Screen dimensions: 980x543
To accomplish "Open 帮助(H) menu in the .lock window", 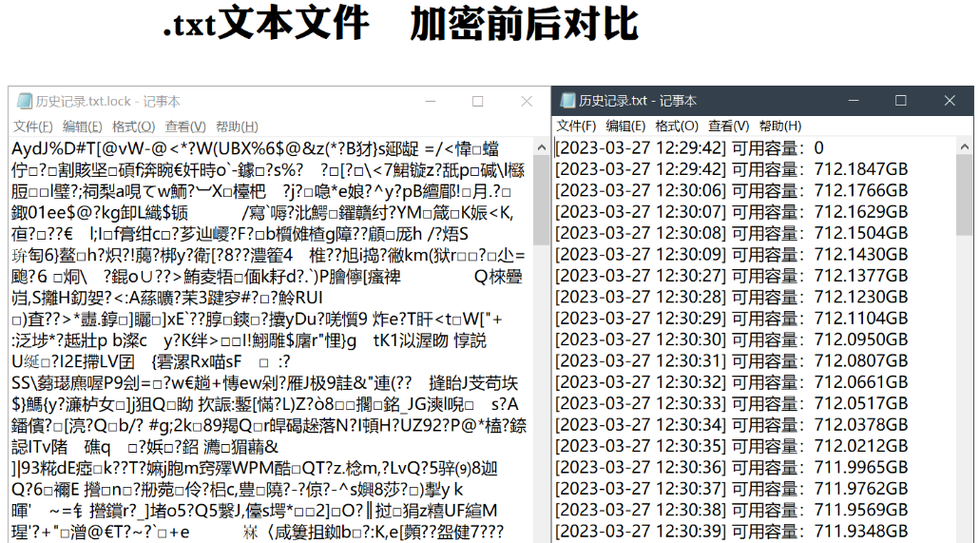I will [x=236, y=126].
